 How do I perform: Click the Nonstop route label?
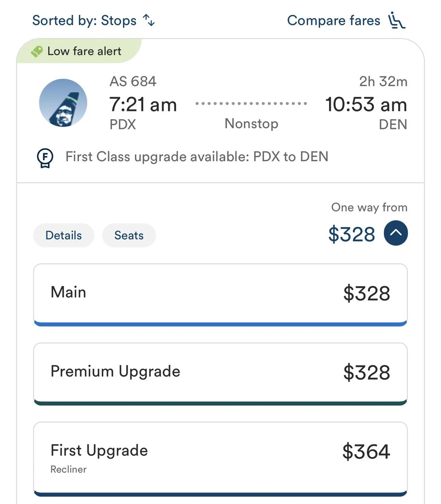click(x=251, y=124)
